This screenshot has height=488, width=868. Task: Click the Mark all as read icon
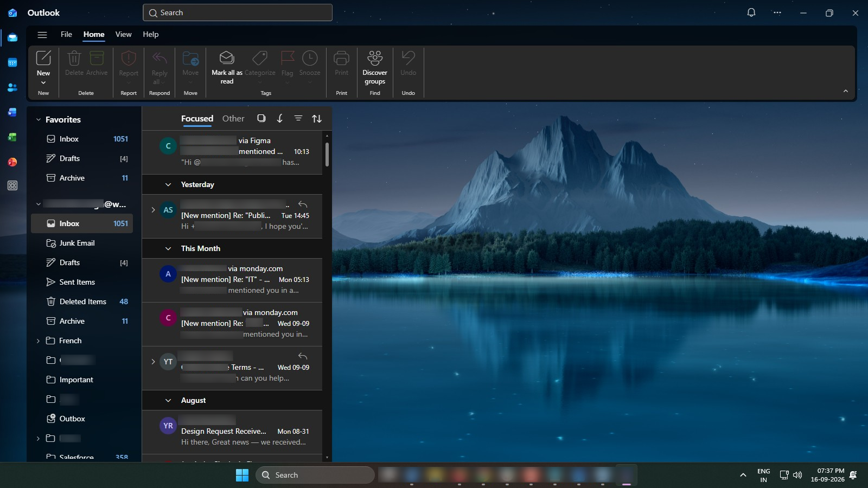227,57
